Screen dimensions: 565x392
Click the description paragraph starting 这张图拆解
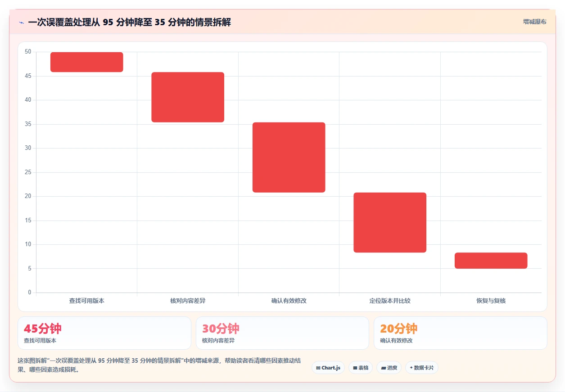pos(159,365)
